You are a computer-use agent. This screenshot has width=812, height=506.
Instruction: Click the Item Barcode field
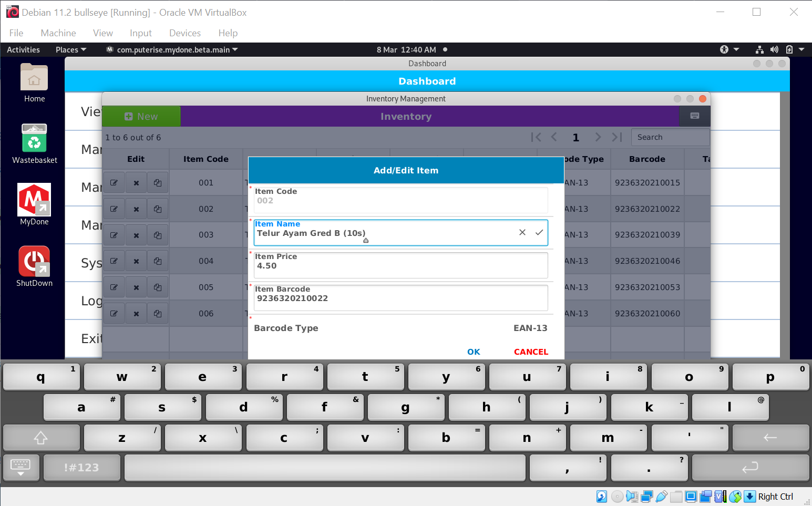click(400, 298)
